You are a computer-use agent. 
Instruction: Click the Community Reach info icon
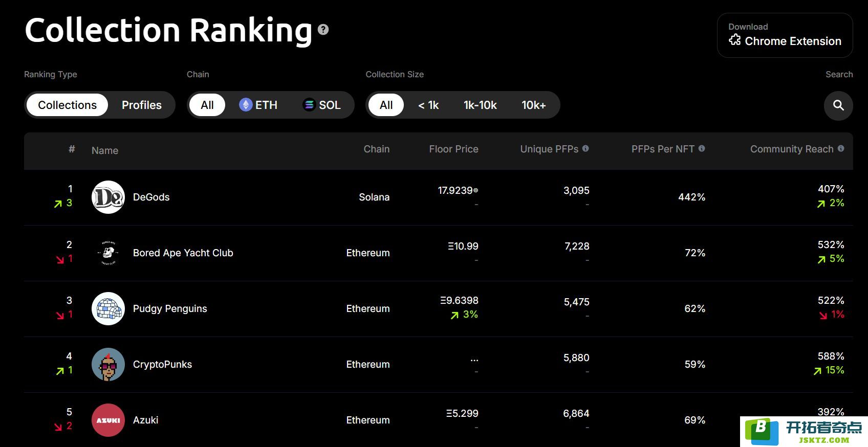coord(841,148)
